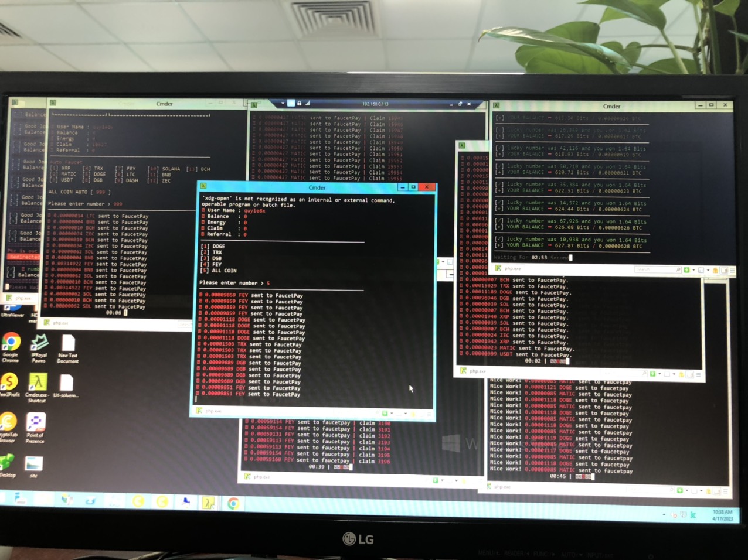Select php.exe tab in 'FaucetPay.' window
The height and width of the screenshot is (560, 748).
click(x=474, y=371)
